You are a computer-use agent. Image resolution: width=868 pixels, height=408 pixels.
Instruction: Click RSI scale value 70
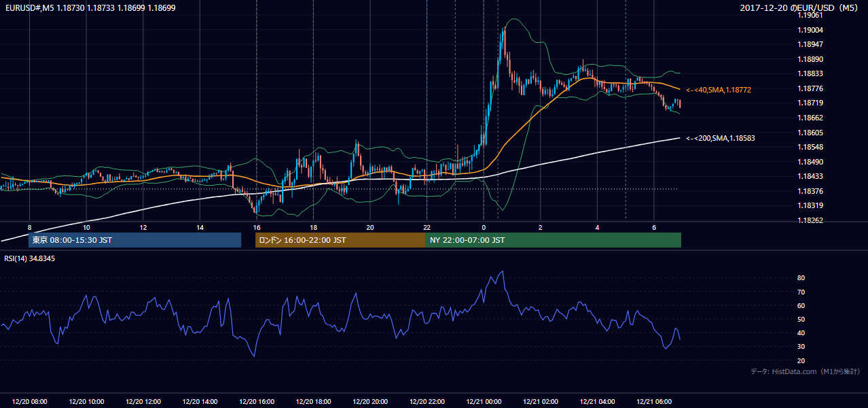click(x=801, y=292)
